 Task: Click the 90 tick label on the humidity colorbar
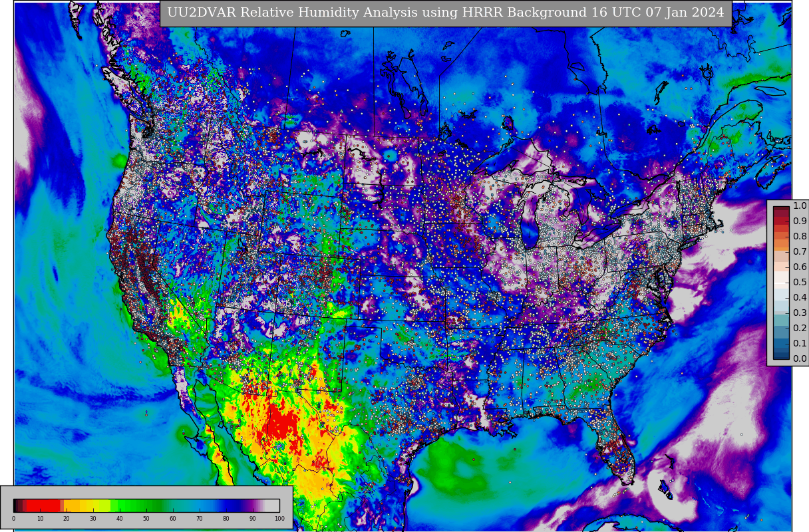coord(253,519)
